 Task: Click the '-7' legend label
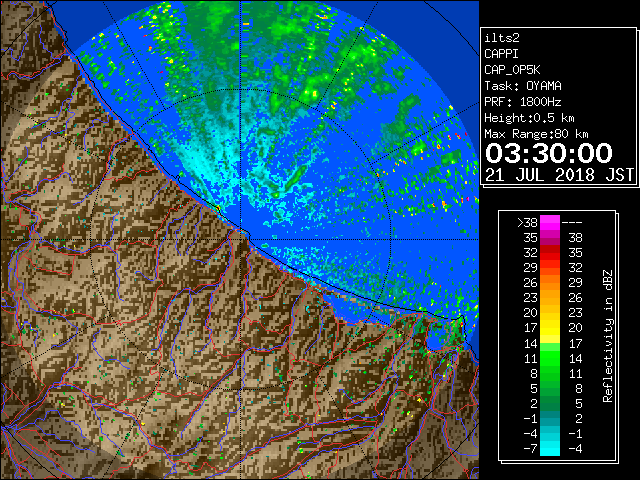pyautogui.click(x=530, y=448)
